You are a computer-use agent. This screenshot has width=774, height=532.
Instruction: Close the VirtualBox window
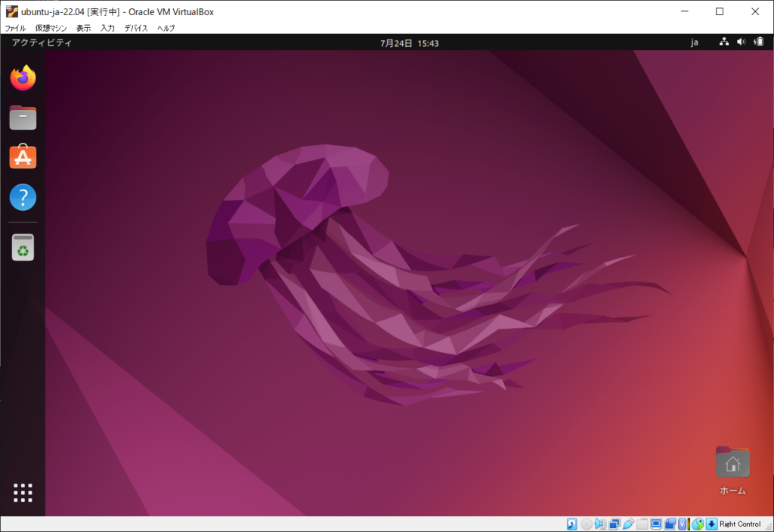(x=755, y=11)
